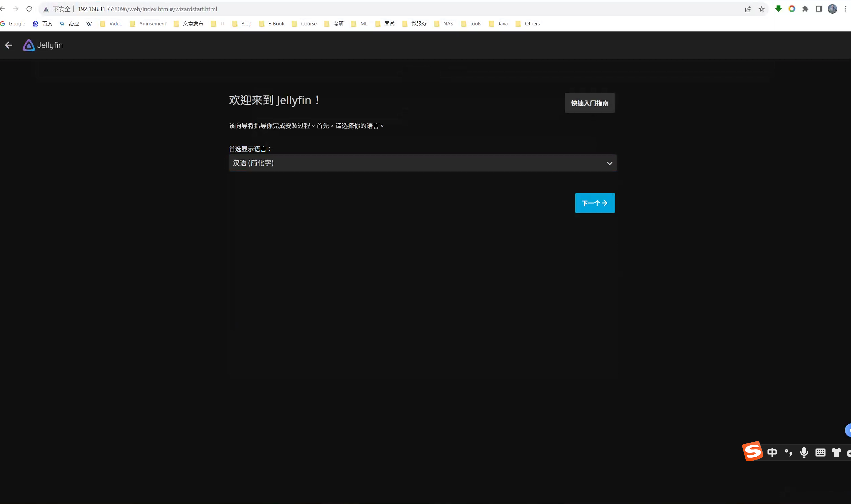Open the Java bookmarks folder

498,24
